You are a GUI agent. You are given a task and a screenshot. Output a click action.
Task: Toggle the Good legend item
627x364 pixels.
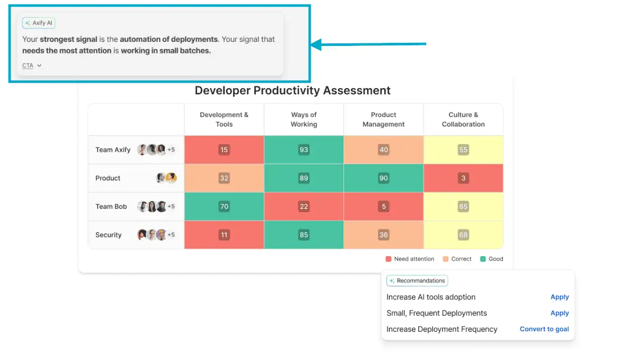[x=491, y=259]
